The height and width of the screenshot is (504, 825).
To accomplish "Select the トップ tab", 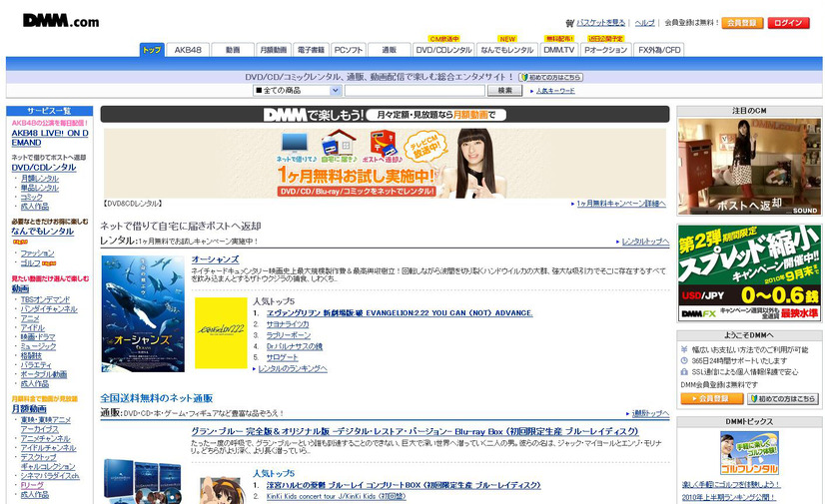I will point(152,50).
